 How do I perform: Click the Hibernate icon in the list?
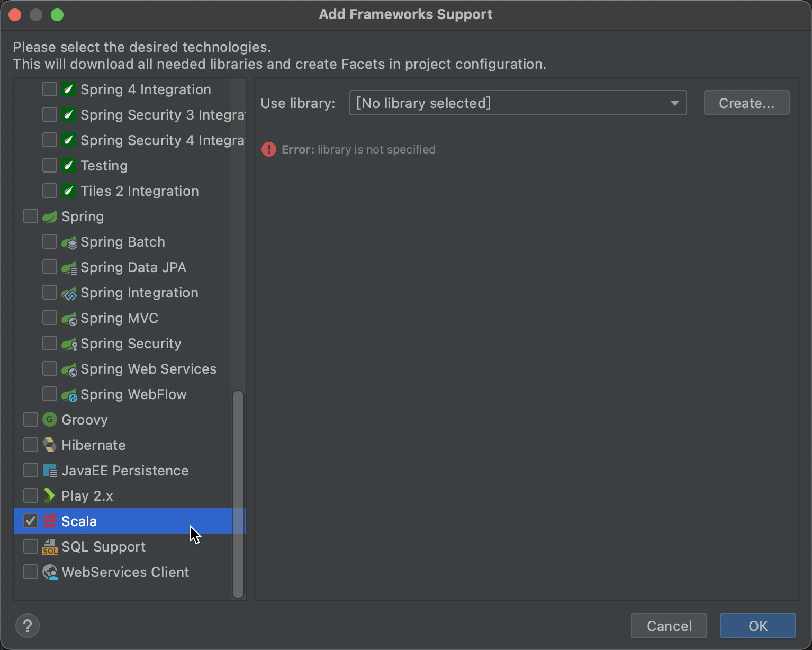pos(50,445)
